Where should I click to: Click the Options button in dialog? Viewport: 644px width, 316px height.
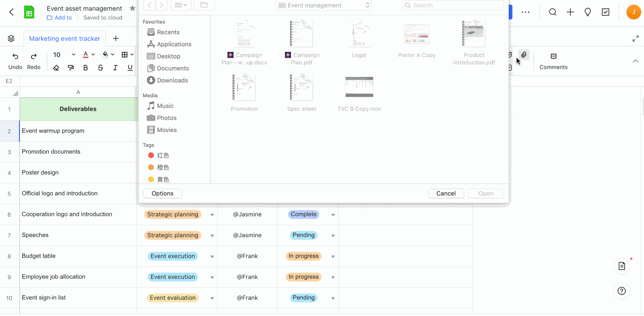[163, 193]
